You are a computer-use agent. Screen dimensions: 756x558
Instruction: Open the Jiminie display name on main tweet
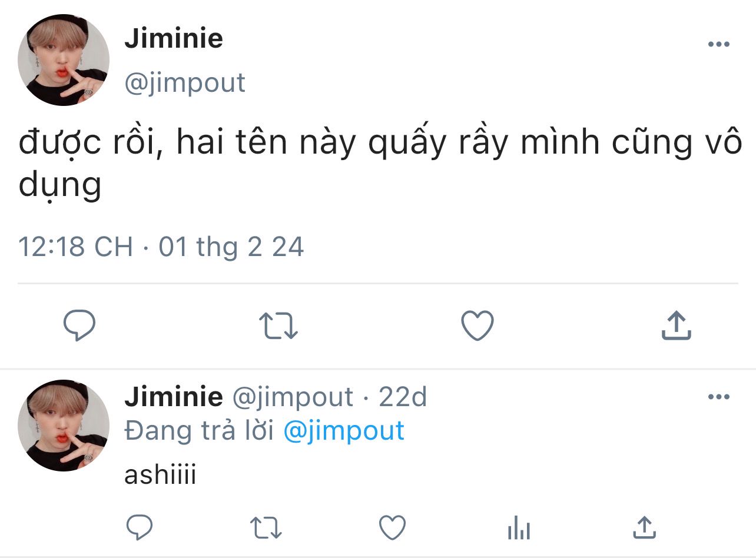(174, 39)
